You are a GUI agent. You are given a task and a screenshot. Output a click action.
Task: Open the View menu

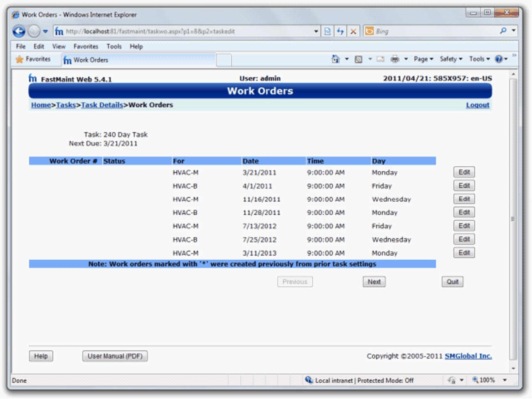(x=59, y=47)
